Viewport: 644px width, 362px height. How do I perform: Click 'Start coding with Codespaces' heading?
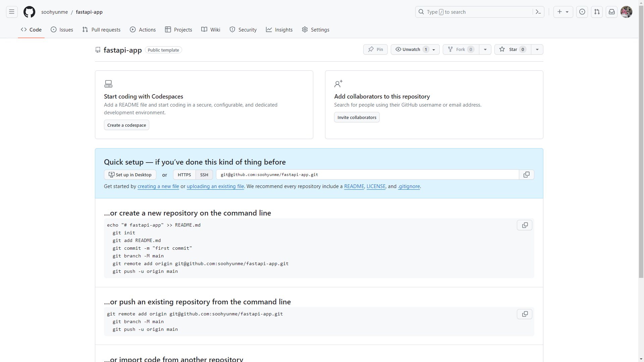[144, 97]
